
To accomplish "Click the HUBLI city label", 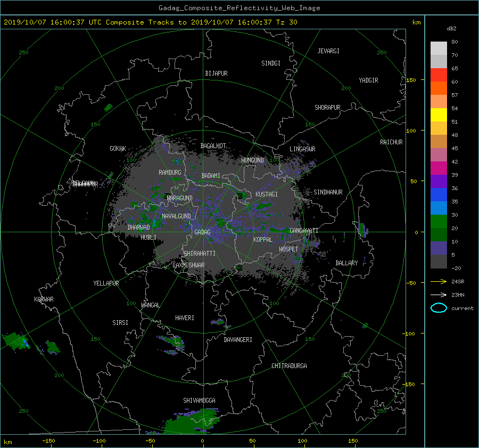I will 148,238.
